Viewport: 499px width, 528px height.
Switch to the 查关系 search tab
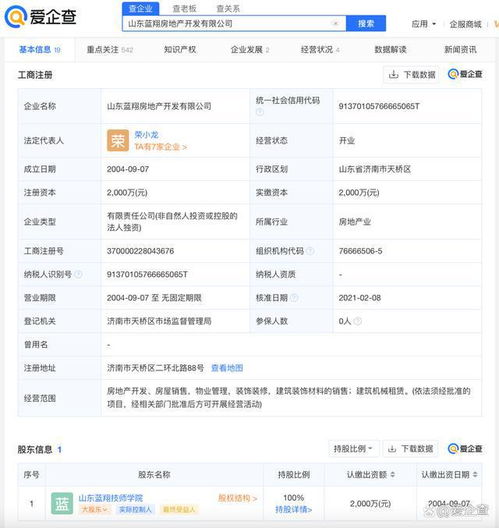(x=228, y=9)
